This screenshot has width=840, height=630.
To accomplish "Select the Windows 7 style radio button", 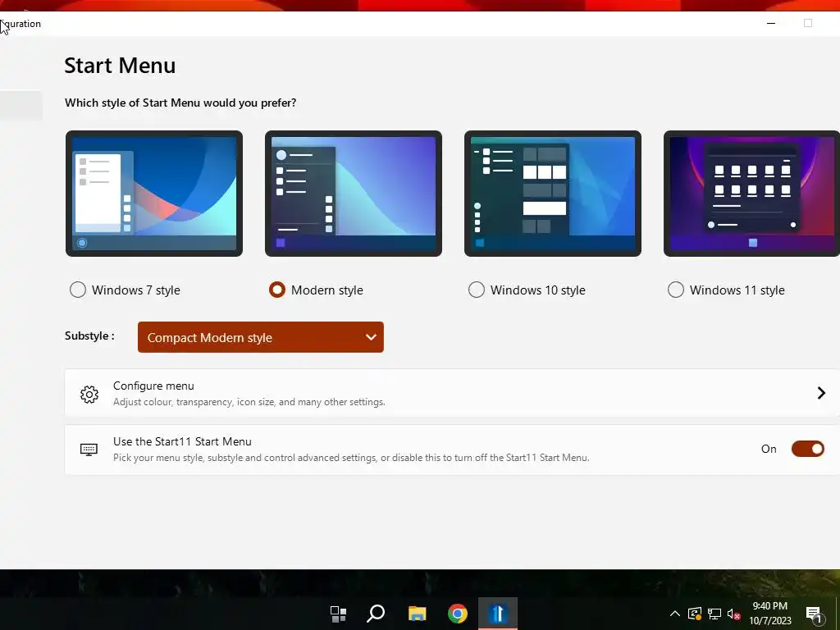I will [x=78, y=290].
